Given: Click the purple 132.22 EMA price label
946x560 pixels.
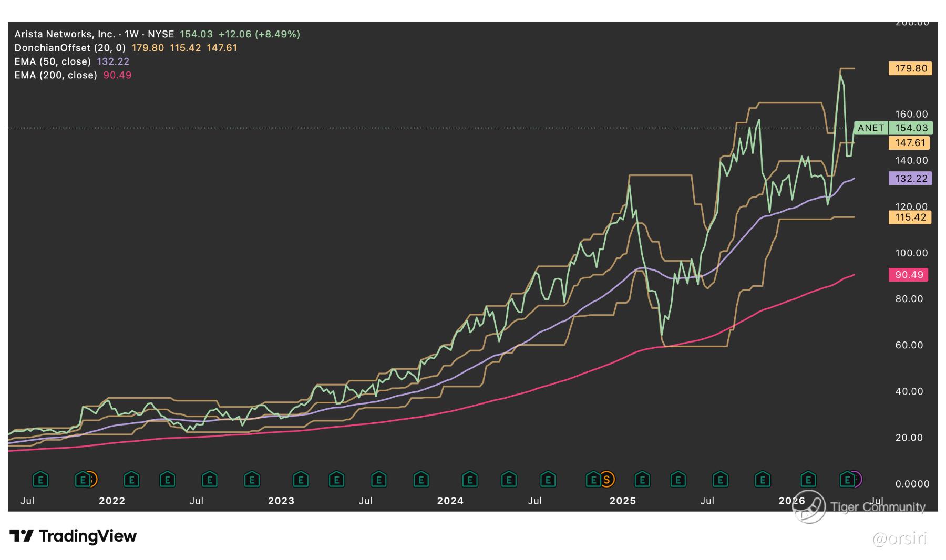Looking at the screenshot, I should (x=910, y=178).
